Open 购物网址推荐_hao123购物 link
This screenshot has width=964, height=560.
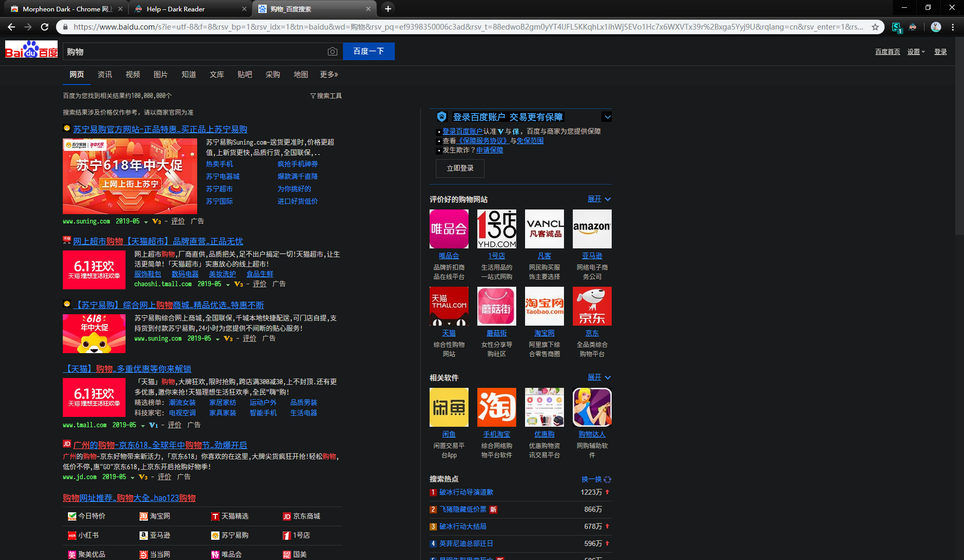coord(129,498)
